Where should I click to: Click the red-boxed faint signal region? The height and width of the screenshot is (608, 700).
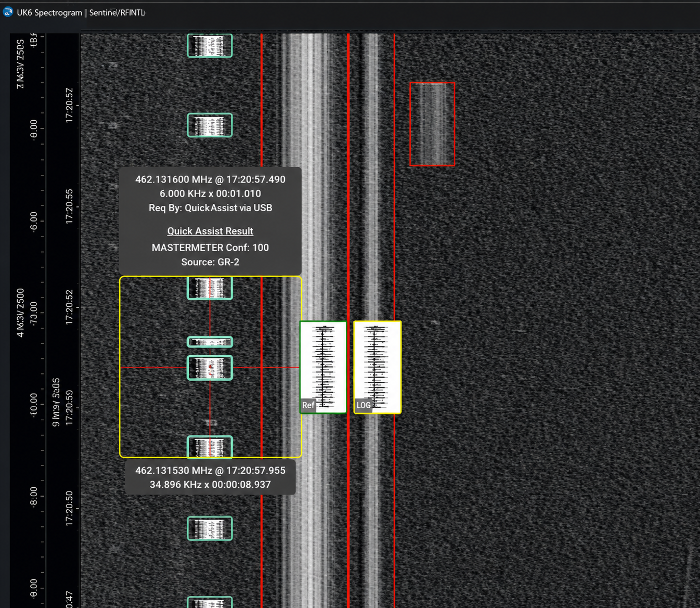point(432,124)
